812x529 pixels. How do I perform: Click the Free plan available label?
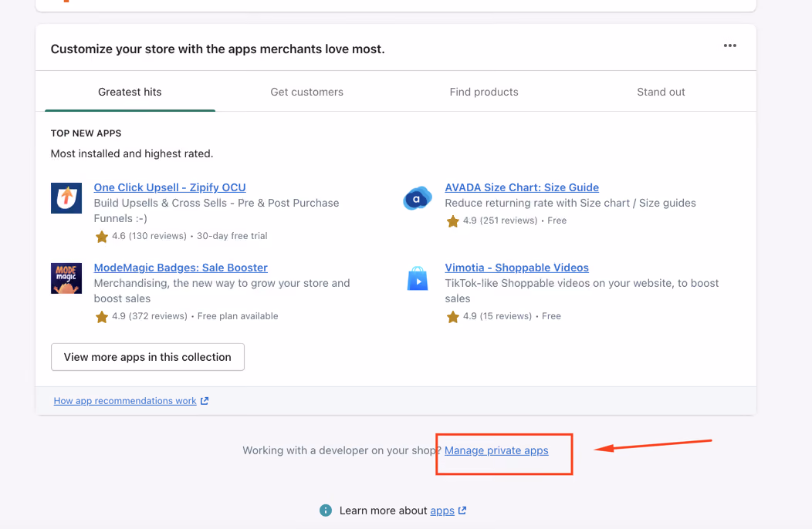point(238,316)
